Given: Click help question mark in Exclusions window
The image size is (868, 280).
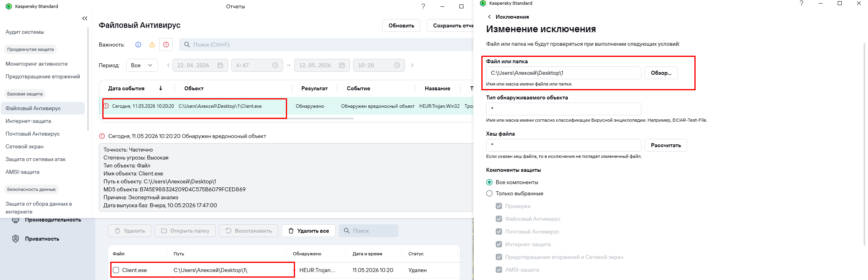Looking at the screenshot, I should [x=802, y=3].
